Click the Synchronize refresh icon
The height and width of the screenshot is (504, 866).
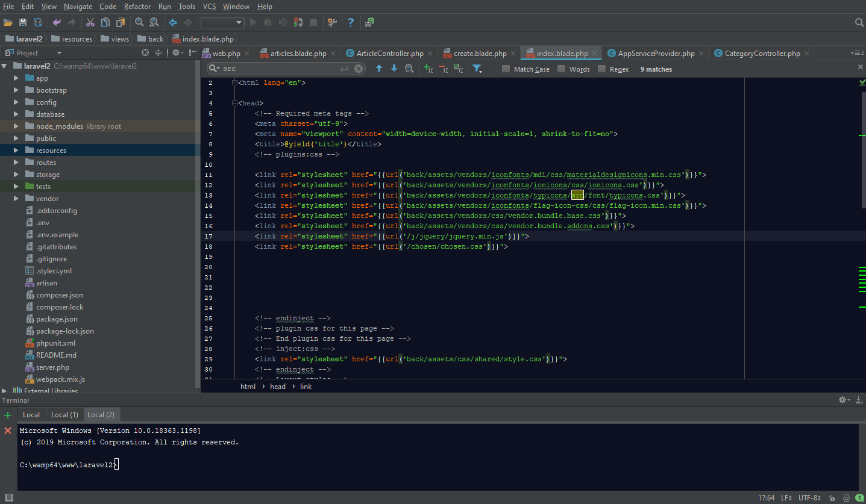(38, 22)
